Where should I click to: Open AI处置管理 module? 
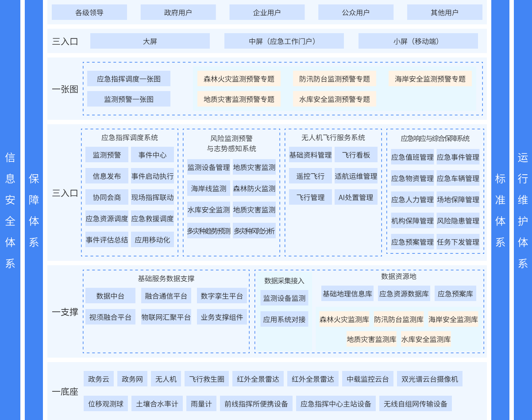[356, 197]
